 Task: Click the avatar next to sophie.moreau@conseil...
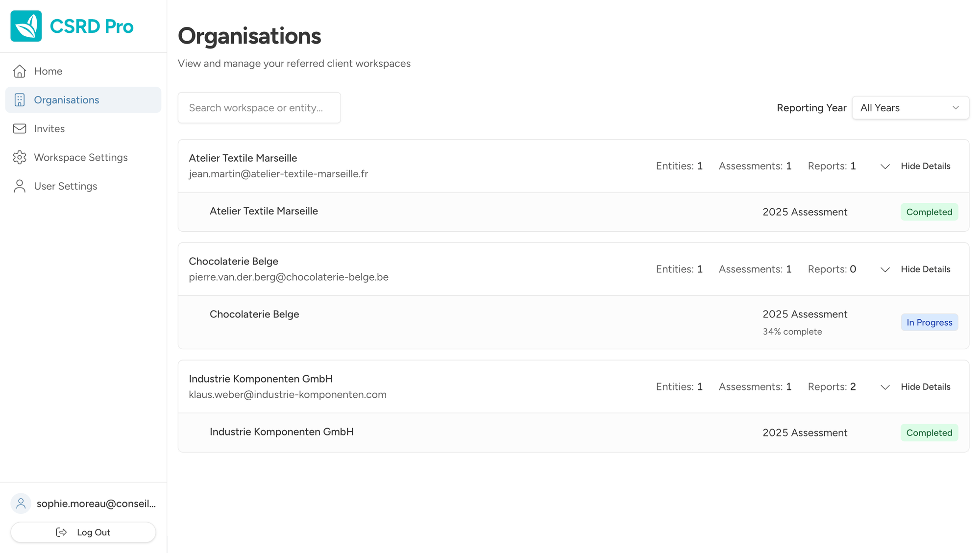click(x=21, y=503)
